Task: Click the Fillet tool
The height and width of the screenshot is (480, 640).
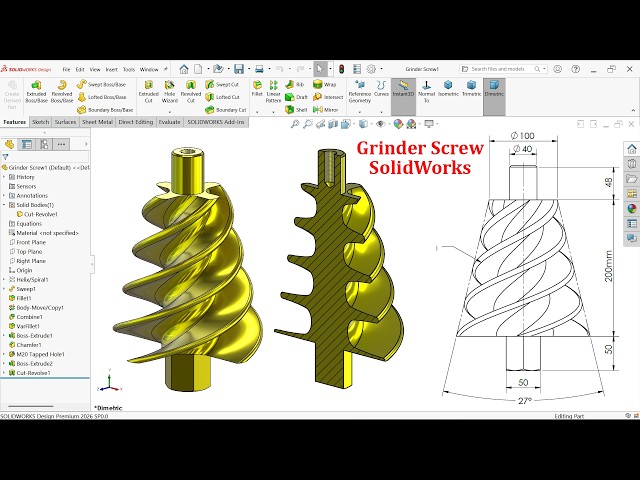Action: click(x=257, y=89)
